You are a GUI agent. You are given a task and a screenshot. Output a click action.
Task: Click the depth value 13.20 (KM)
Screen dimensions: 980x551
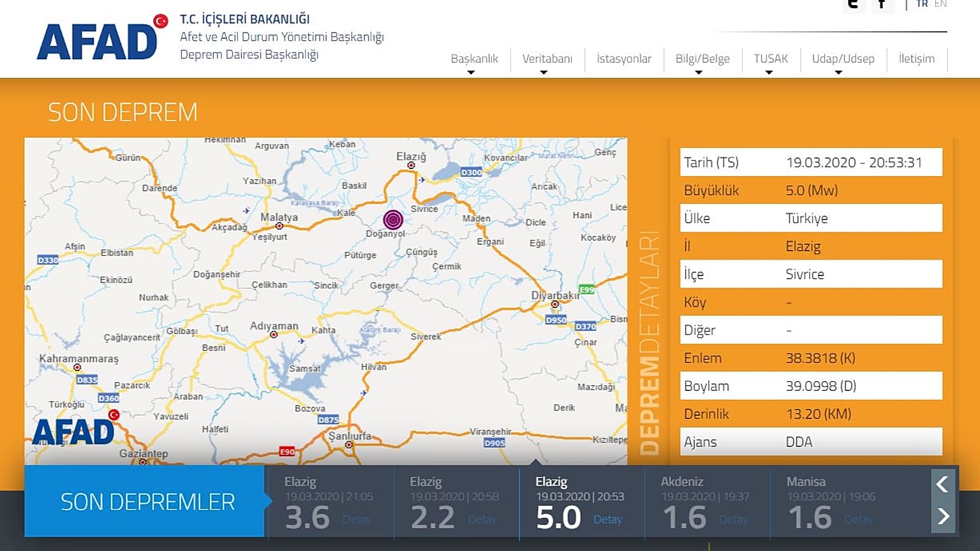[819, 415]
